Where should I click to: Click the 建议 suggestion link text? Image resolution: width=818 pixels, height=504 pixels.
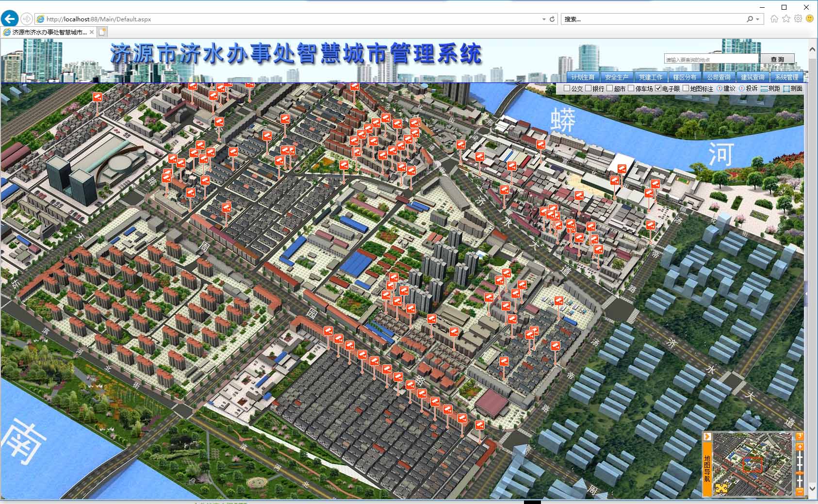(x=729, y=88)
